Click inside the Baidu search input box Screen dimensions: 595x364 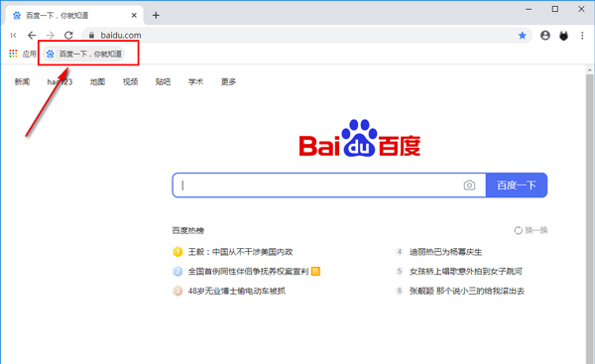click(x=318, y=184)
